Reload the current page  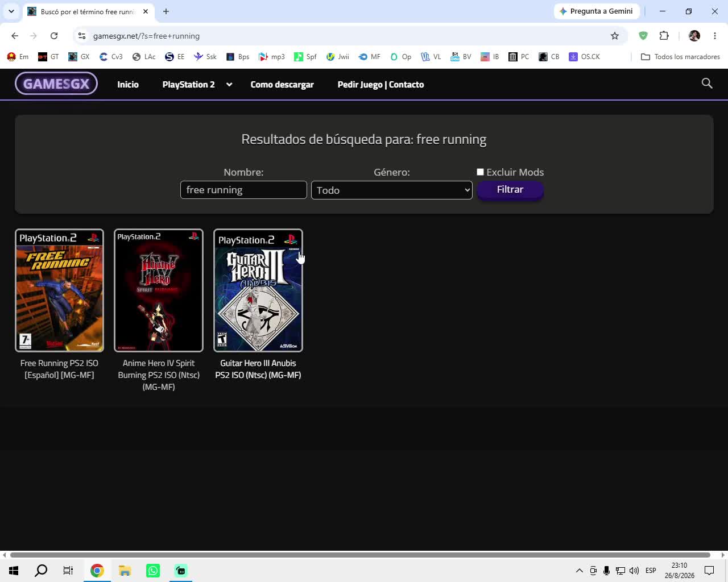54,36
